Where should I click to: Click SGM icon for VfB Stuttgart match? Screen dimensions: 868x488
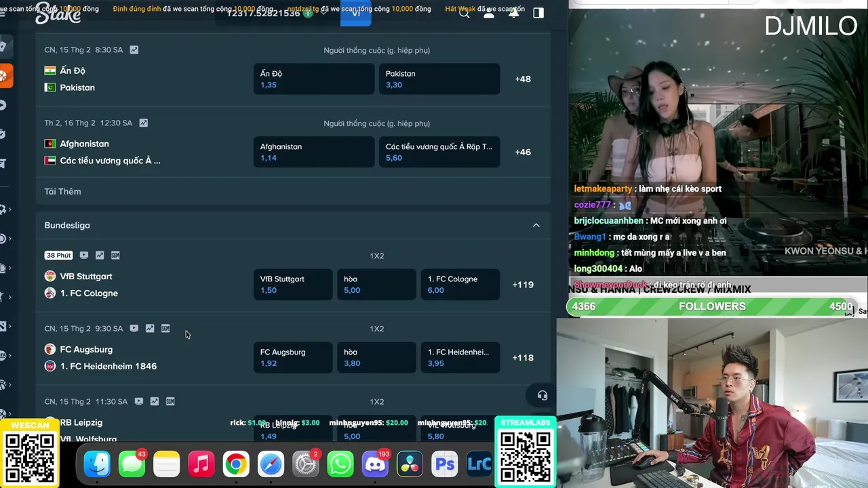[115, 256]
